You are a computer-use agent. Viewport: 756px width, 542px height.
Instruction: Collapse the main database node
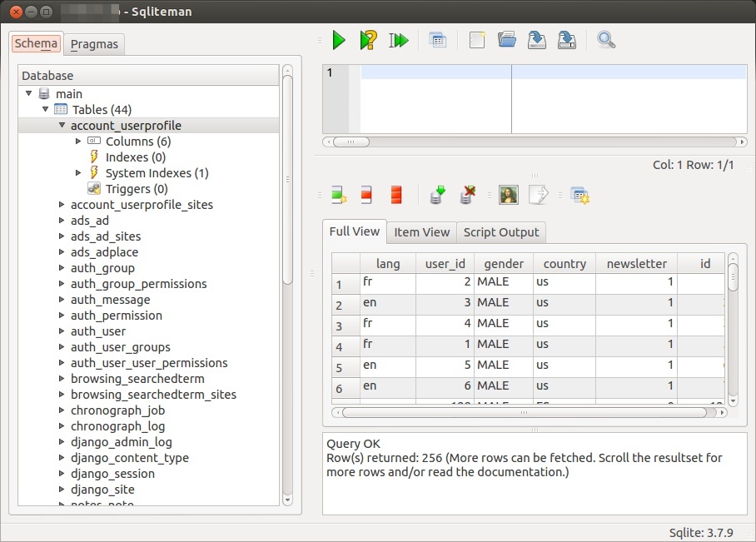tap(29, 93)
